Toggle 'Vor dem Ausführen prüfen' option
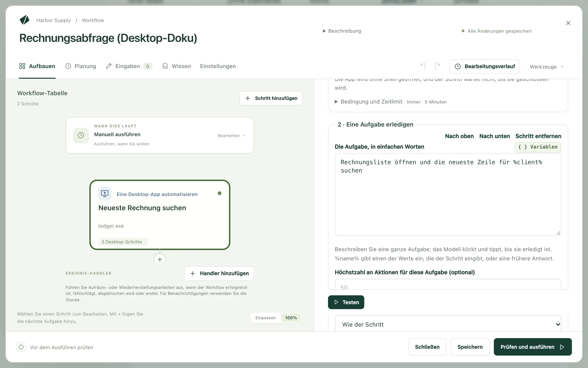The width and height of the screenshot is (588, 368). pyautogui.click(x=21, y=347)
